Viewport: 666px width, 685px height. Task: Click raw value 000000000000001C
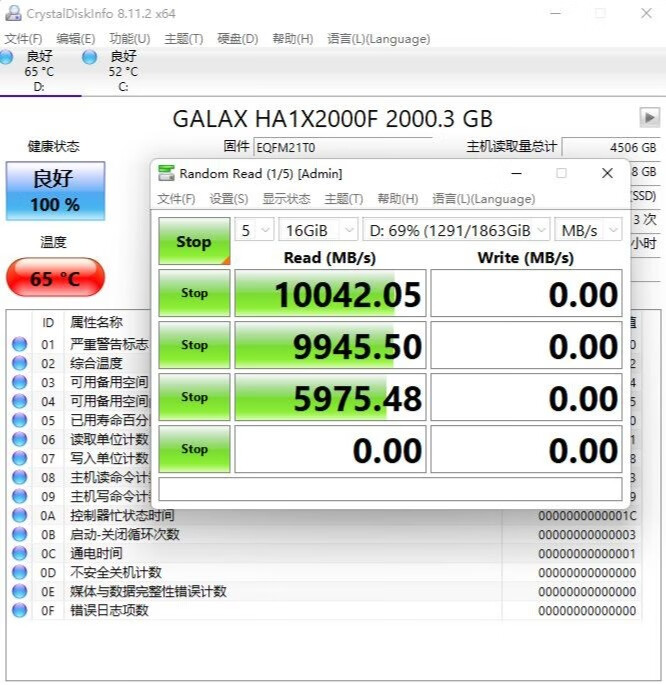click(x=587, y=516)
